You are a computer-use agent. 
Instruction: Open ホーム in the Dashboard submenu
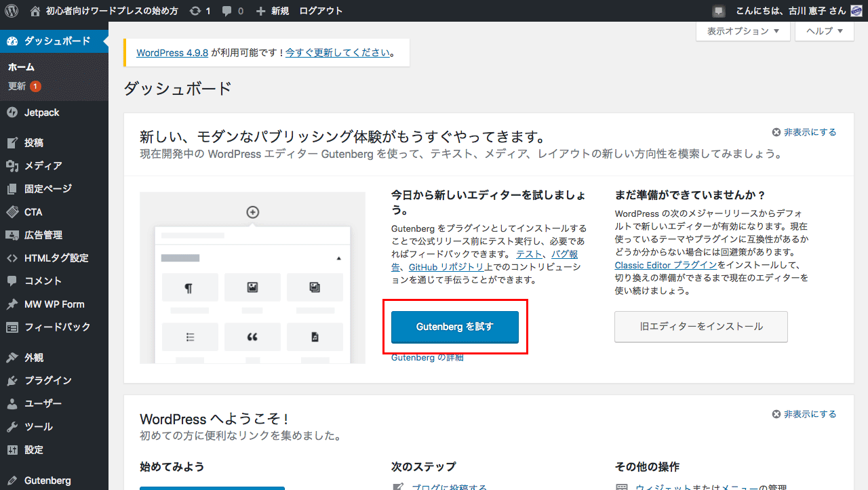coord(21,67)
